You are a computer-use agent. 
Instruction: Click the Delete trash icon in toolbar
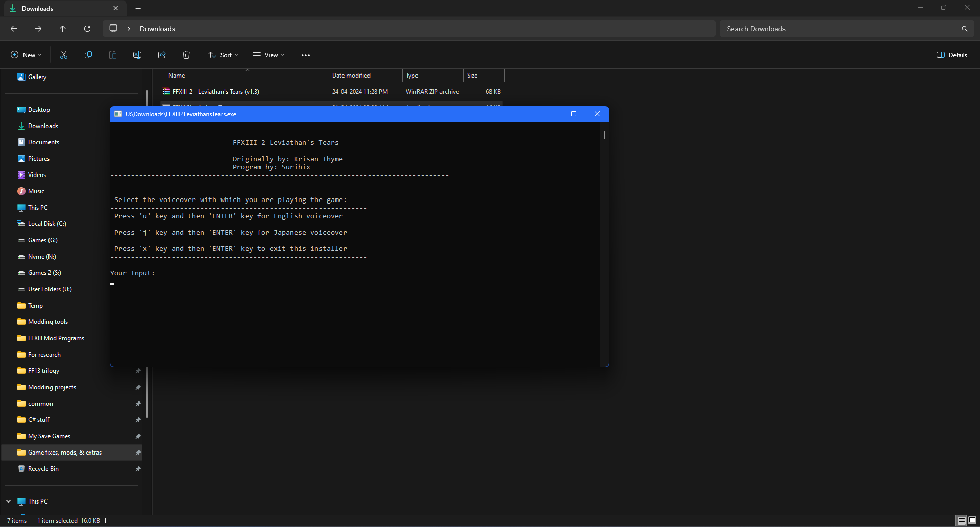click(x=186, y=55)
